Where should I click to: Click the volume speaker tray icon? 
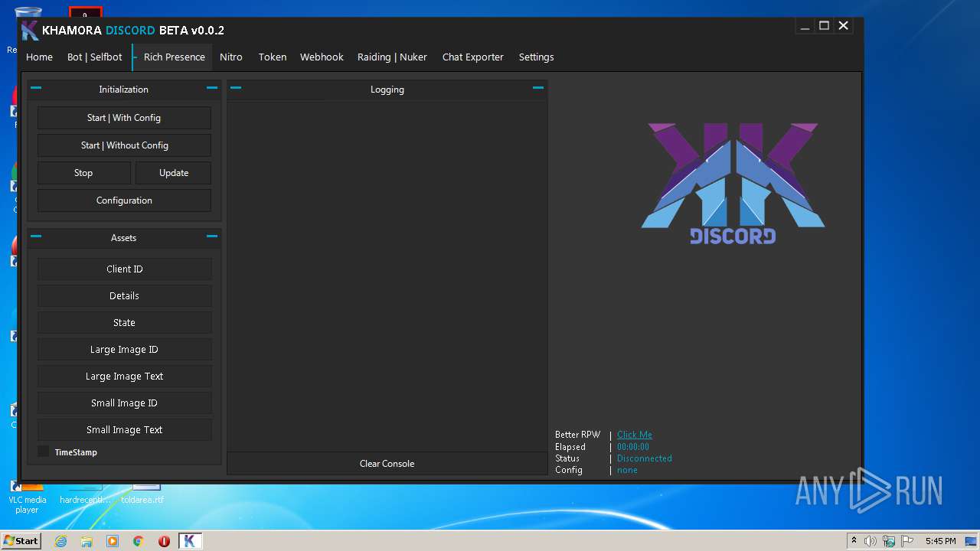(x=871, y=541)
